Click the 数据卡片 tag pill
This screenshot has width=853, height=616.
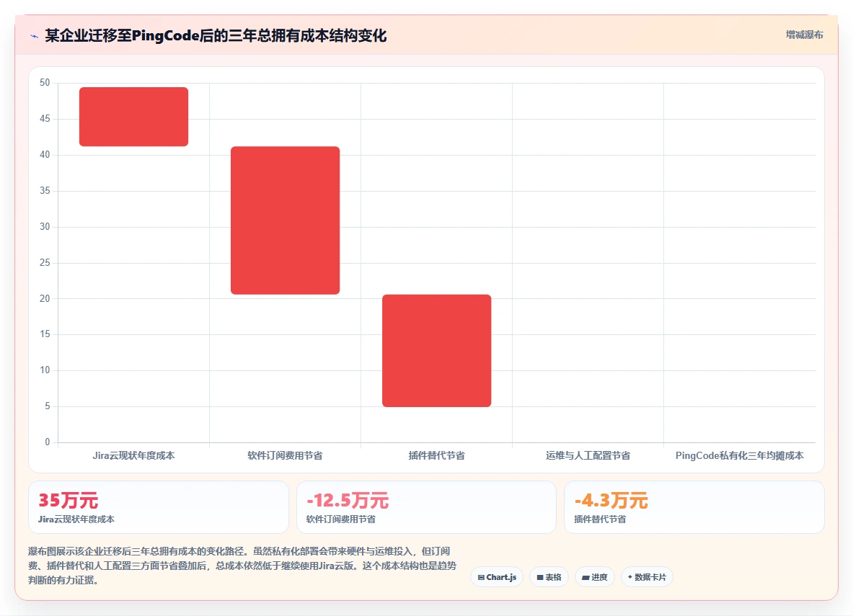(x=647, y=577)
